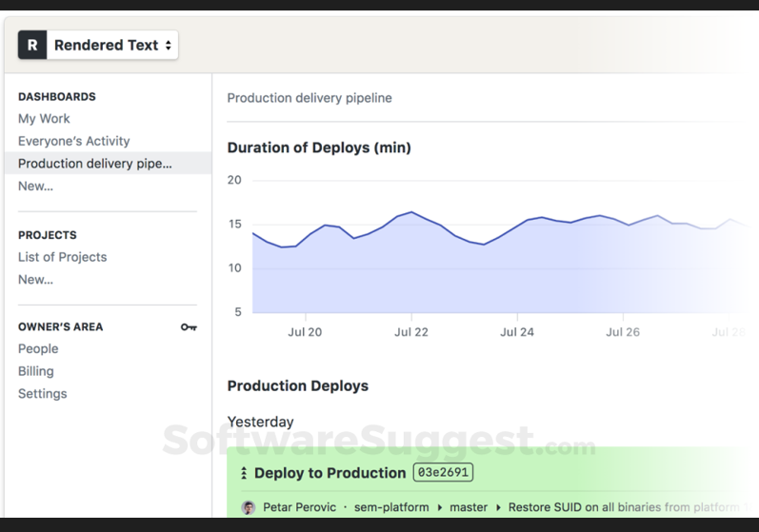
Task: Select the master branch link
Action: pyautogui.click(x=468, y=507)
